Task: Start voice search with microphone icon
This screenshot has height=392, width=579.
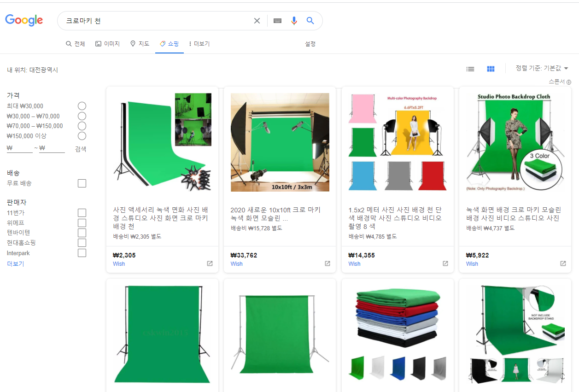Action: tap(294, 21)
